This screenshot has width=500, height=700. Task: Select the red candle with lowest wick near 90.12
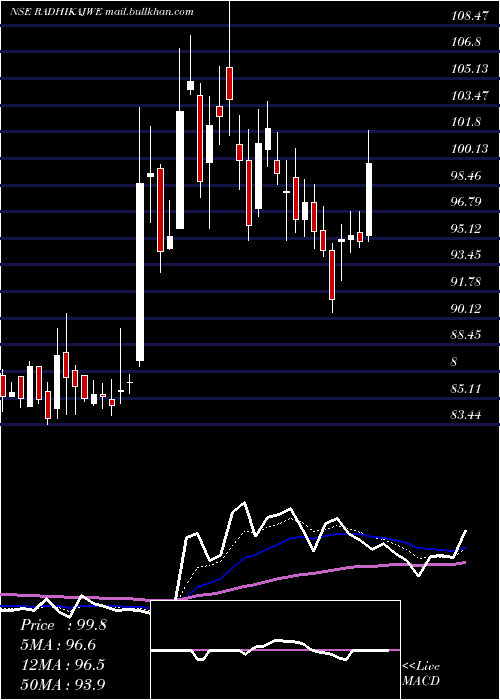[x=332, y=275]
